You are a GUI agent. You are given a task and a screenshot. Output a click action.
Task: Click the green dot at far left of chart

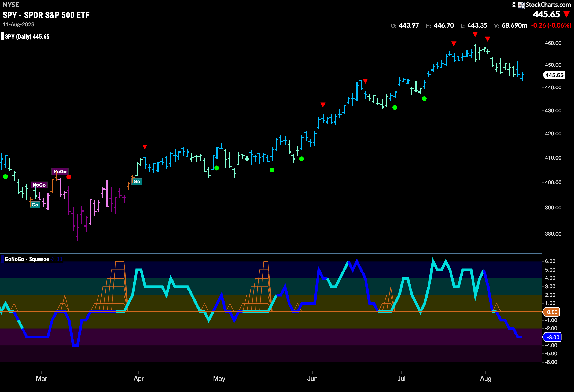coord(5,176)
